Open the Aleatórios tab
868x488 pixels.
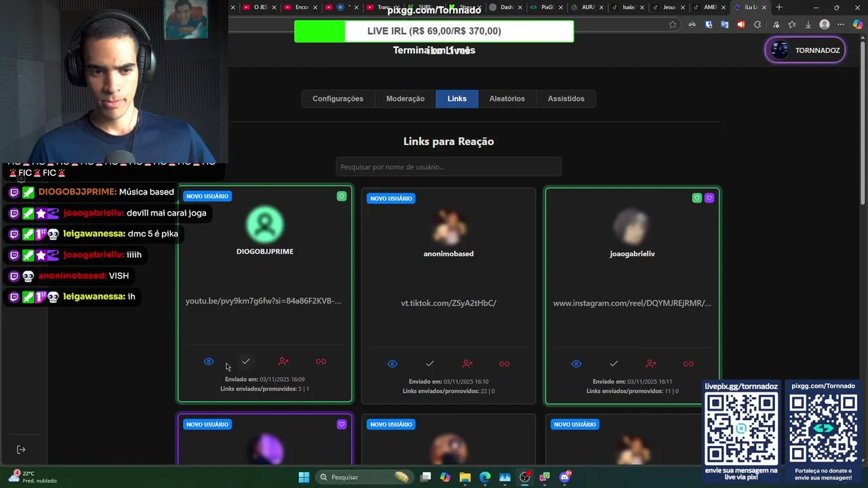(x=507, y=99)
